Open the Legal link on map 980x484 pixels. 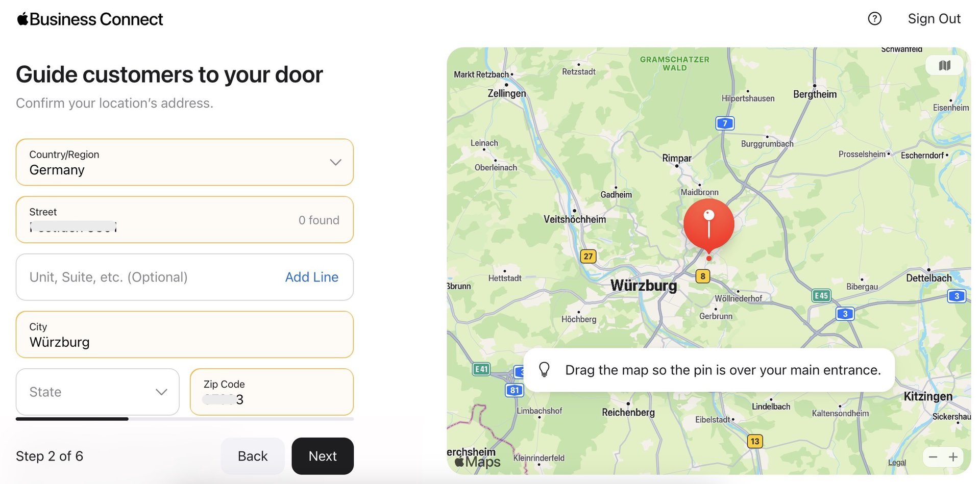[x=897, y=463]
